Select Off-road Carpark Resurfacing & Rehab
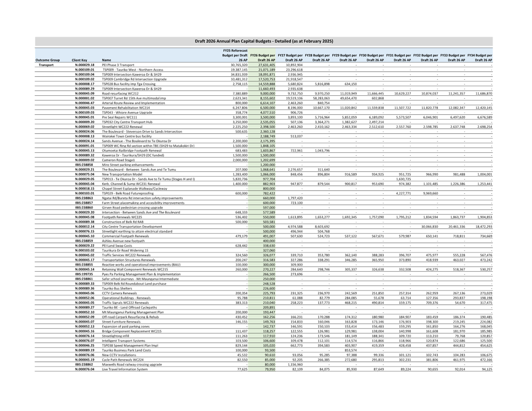The height and width of the screenshot is (411, 532). (130, 317)
